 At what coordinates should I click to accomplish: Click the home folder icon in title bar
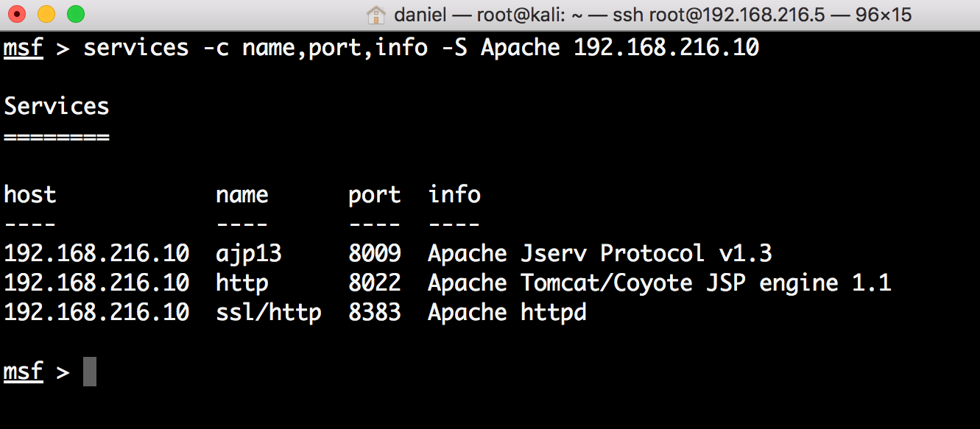376,15
